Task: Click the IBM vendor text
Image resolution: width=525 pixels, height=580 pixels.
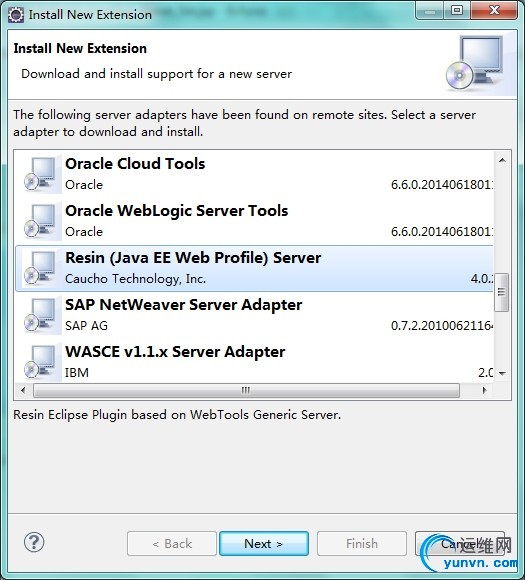Action: [77, 372]
